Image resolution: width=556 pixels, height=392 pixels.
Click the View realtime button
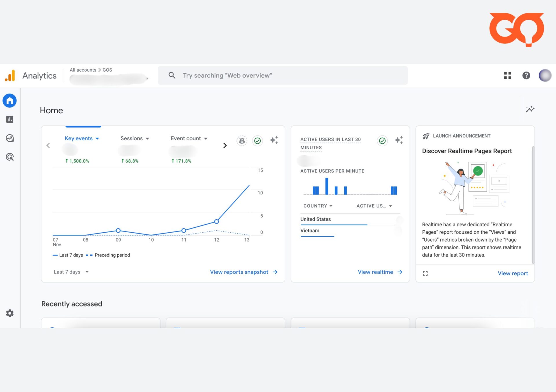pyautogui.click(x=379, y=272)
